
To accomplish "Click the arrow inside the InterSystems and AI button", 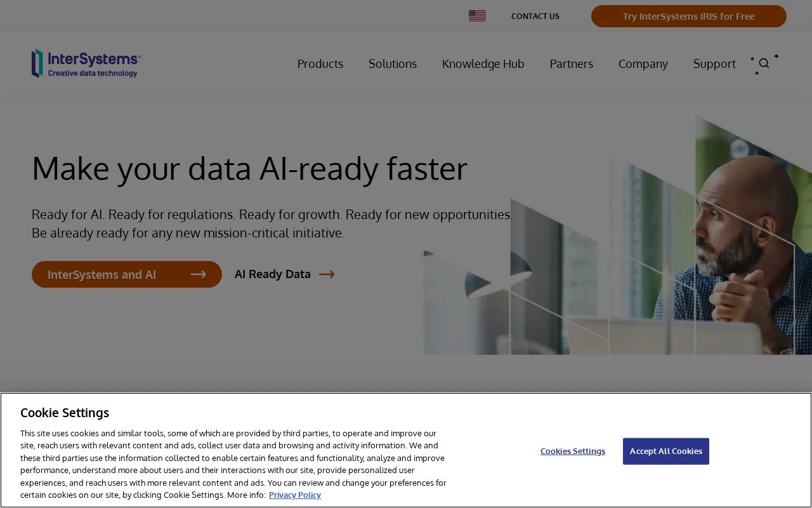I will tap(199, 274).
